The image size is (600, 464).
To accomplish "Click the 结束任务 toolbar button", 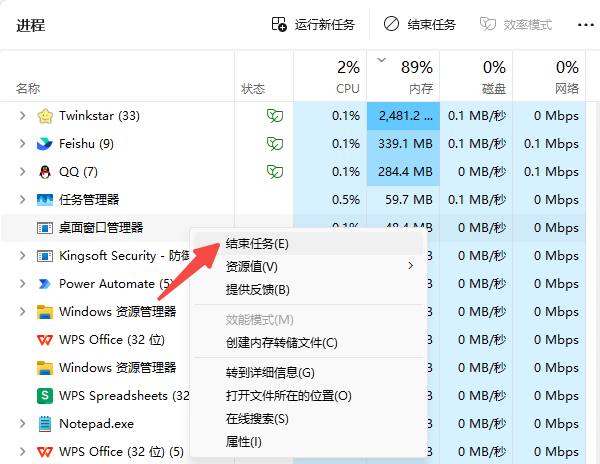I will 420,24.
